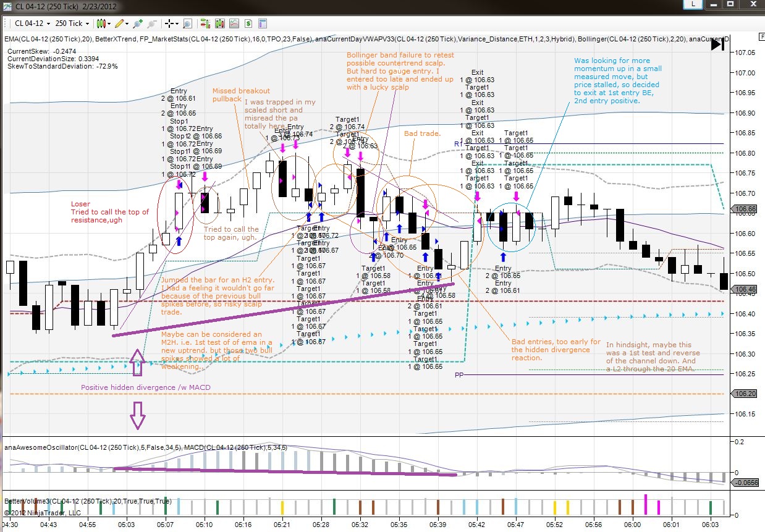Select 'Positive hidden divergence /w MACD' text

[146, 387]
